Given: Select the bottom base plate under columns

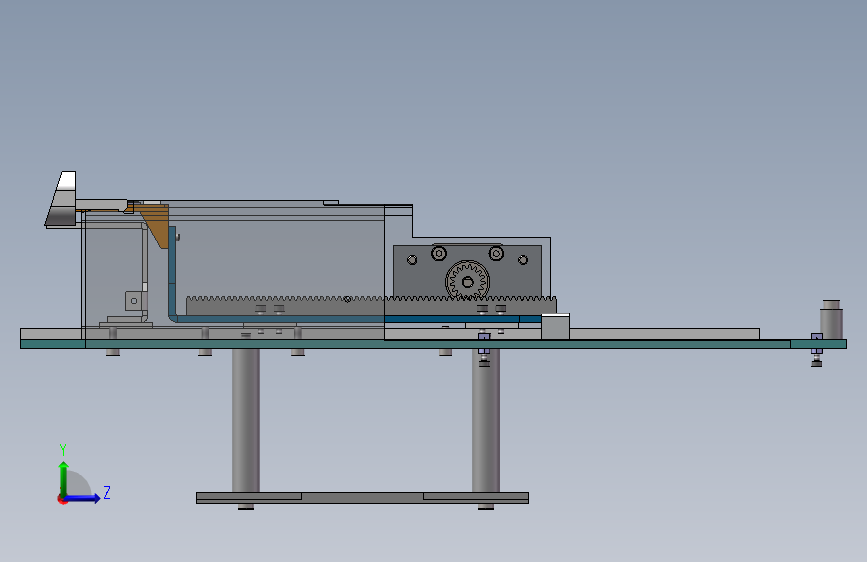Looking at the screenshot, I should (x=362, y=498).
